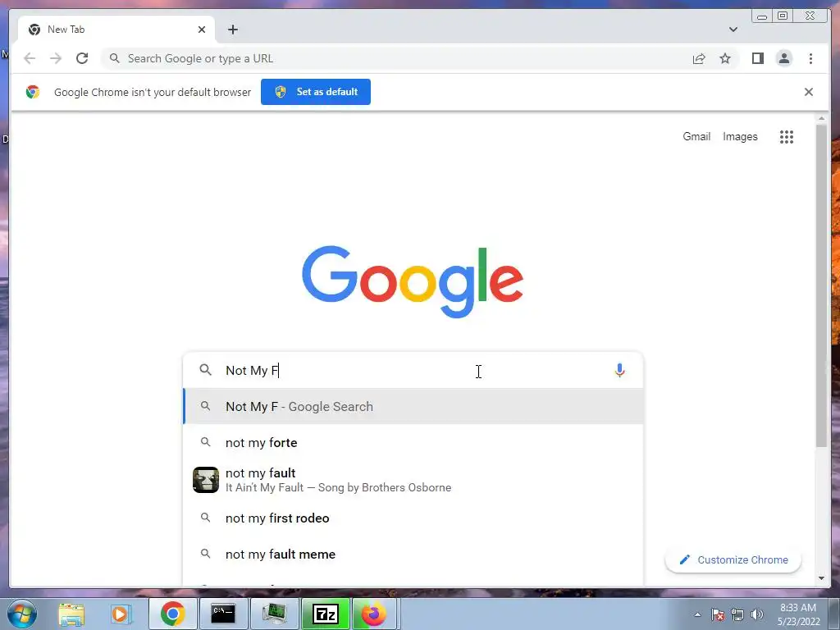Select 'not my first rodeo' suggestion
Screen dimensions: 840x630
413,518
